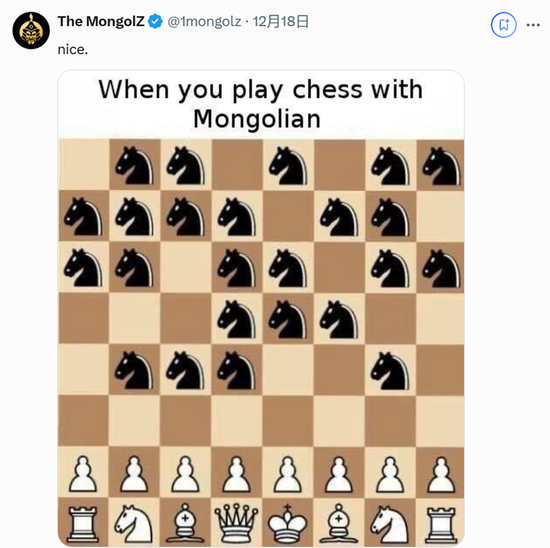Click the white king chess piece
The image size is (550, 548).
coord(288,523)
